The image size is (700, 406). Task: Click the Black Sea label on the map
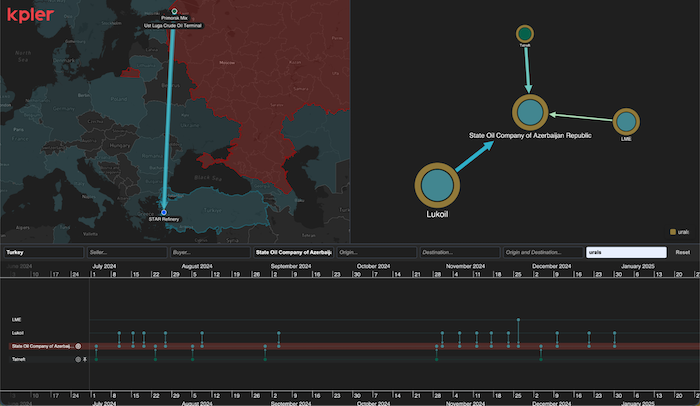pos(208,178)
